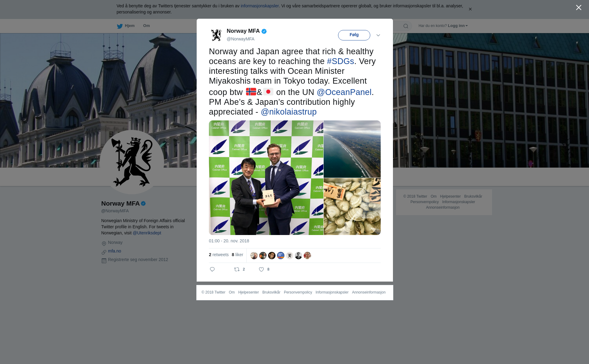Expand the tweet options chevron next to Følg
This screenshot has width=589, height=364.
(378, 35)
